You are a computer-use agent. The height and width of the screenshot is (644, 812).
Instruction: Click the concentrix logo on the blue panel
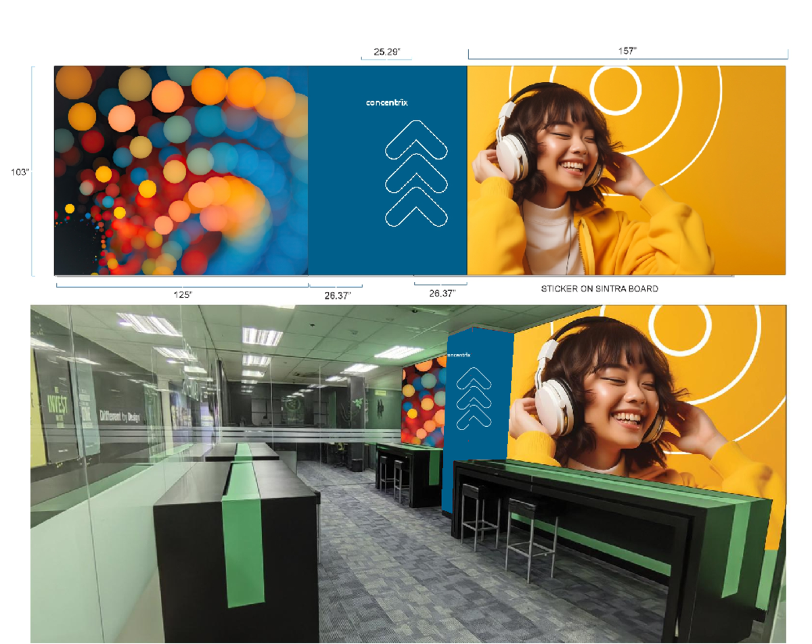pos(387,103)
